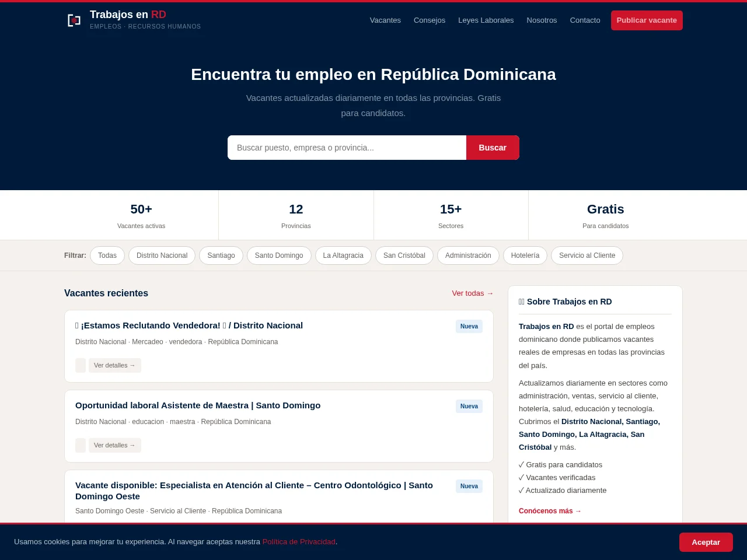Click the 15+ Sectores stat

[451, 215]
